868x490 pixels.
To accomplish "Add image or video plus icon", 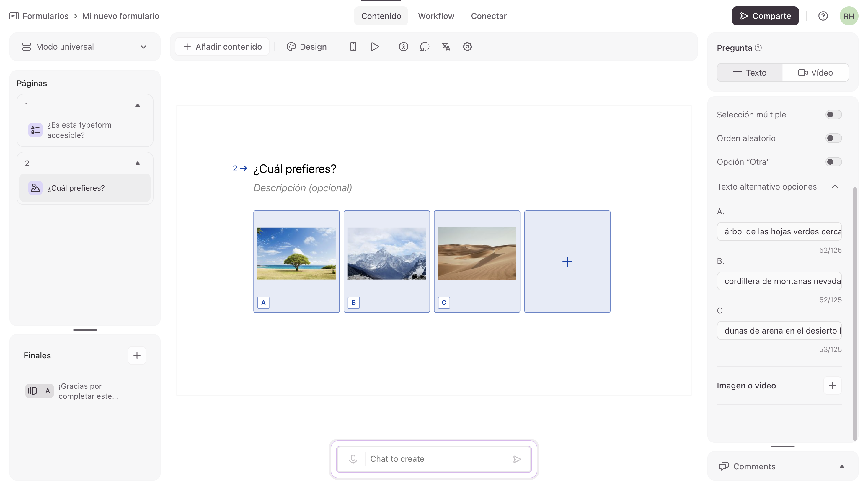I will pos(832,385).
